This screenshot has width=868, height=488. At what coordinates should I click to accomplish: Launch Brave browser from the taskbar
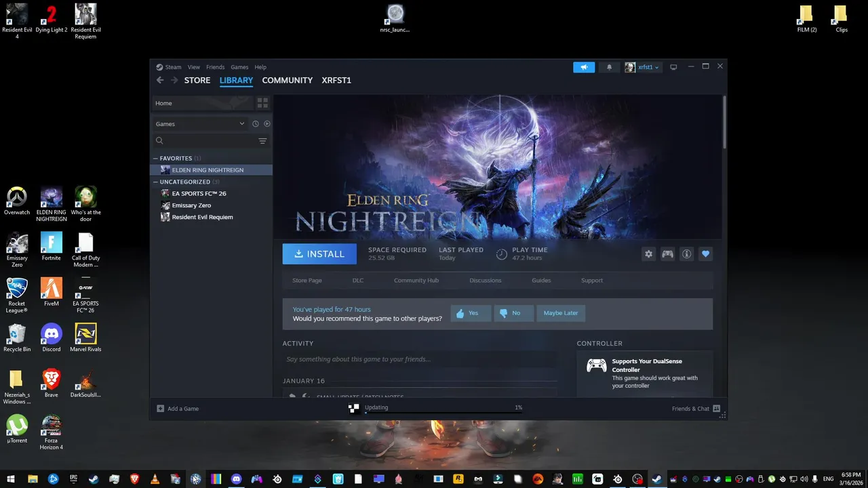click(134, 480)
